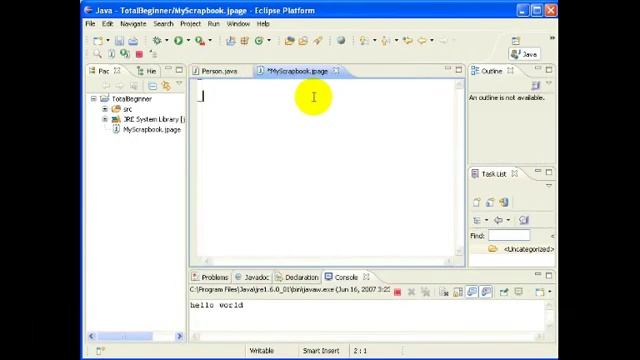Screen dimensions: 640x360
Task: Open the Navigate menu
Action: point(133,24)
